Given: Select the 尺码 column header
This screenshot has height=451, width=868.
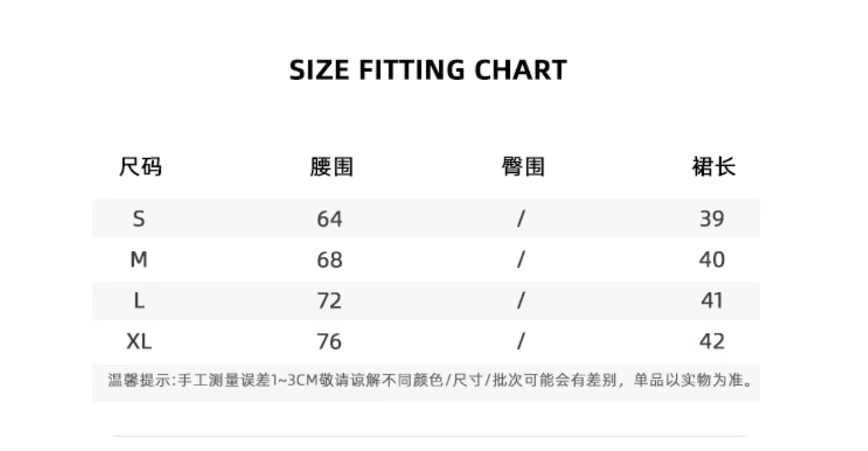Looking at the screenshot, I should click(140, 167).
